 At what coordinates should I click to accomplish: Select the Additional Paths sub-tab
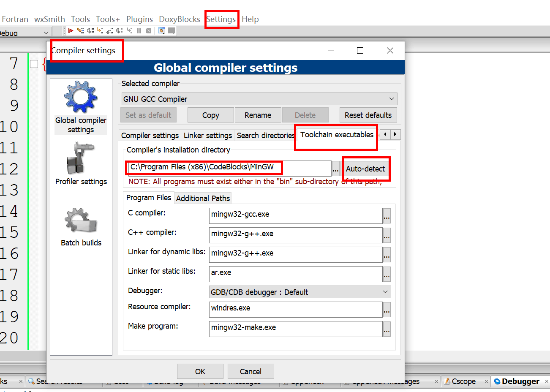(203, 198)
